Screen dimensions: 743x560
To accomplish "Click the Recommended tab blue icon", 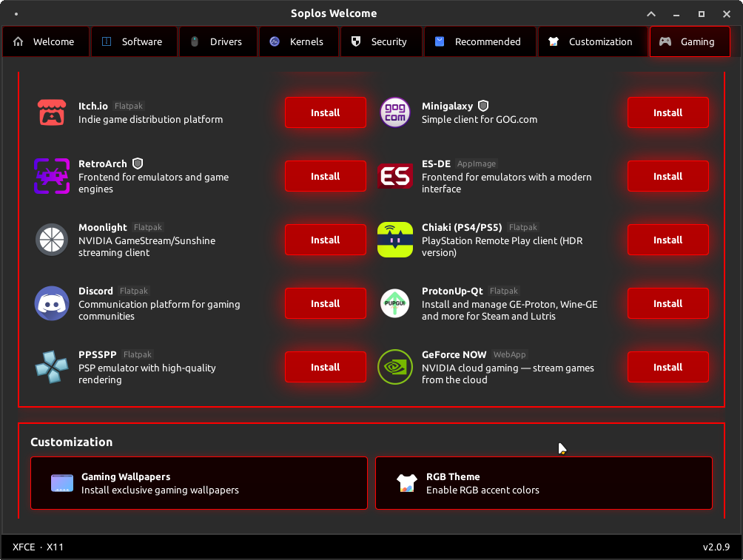I will click(440, 41).
